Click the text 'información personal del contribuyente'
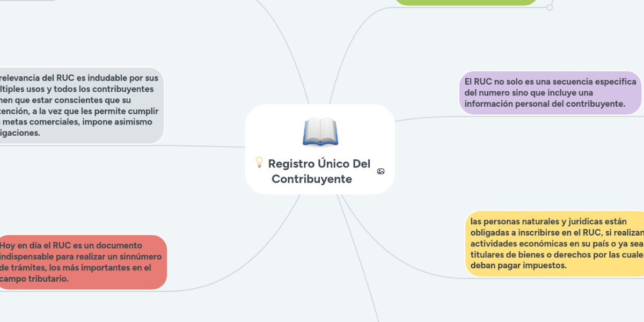 click(x=545, y=104)
